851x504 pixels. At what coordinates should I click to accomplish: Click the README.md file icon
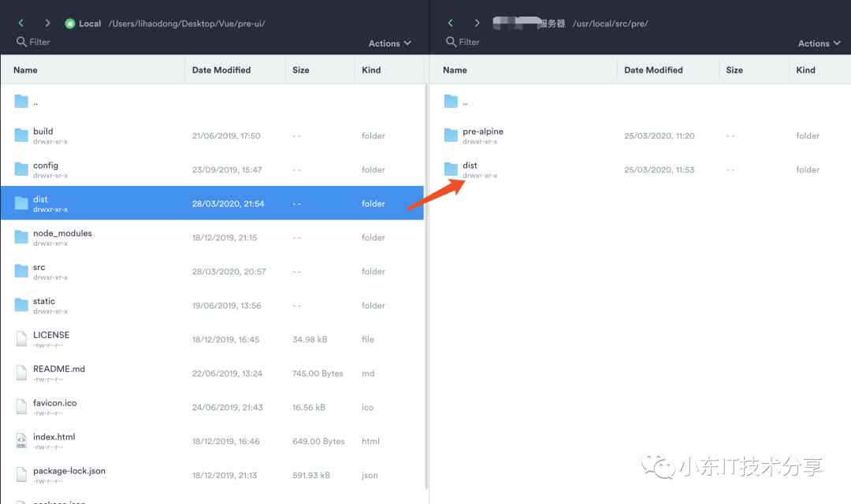click(x=21, y=372)
